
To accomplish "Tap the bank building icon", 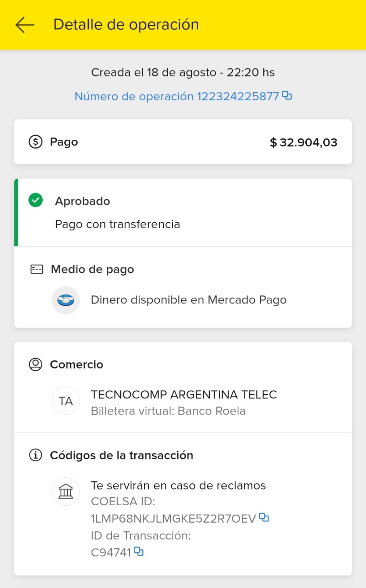I will coord(66,491).
